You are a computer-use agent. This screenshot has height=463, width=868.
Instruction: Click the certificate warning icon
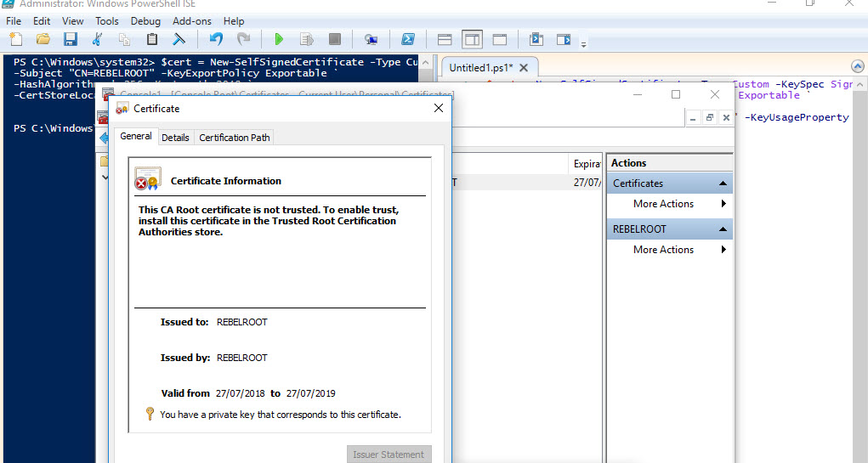[148, 178]
